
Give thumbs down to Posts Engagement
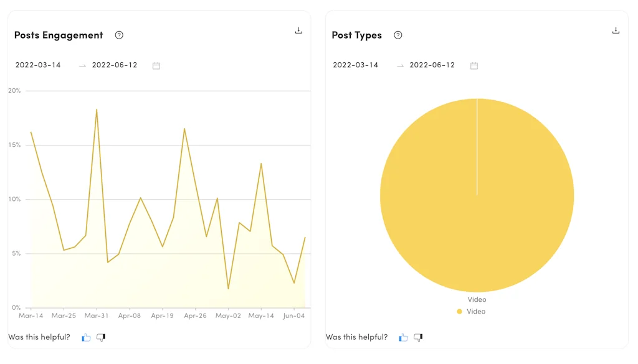(101, 337)
